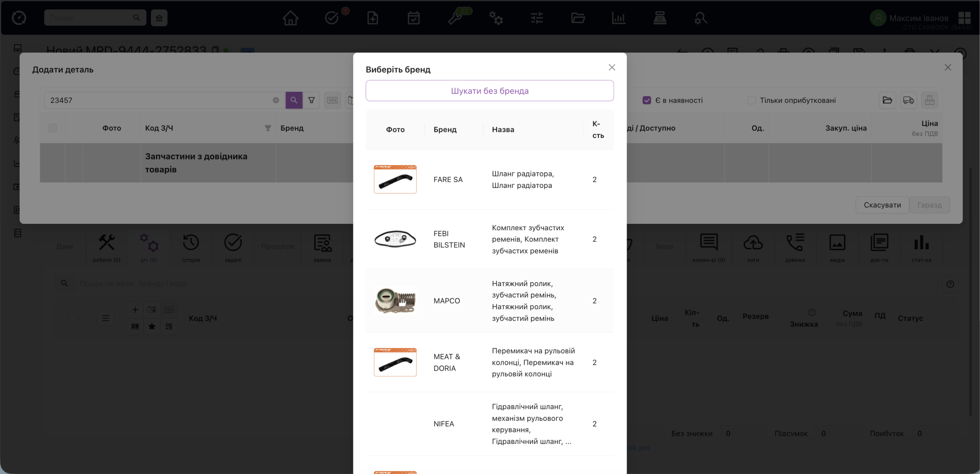Open the calendar icon in top bar
This screenshot has height=474, width=980.
tap(413, 18)
